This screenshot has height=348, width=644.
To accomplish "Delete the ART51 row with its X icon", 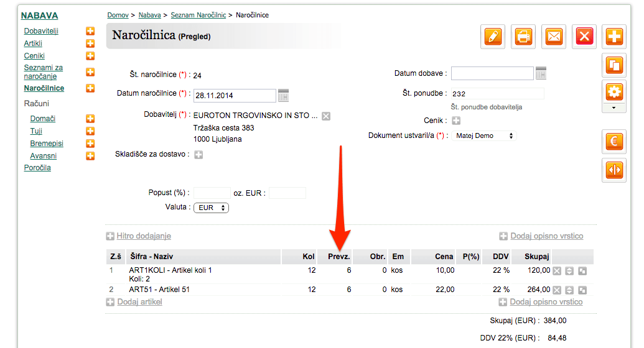I will (x=556, y=290).
